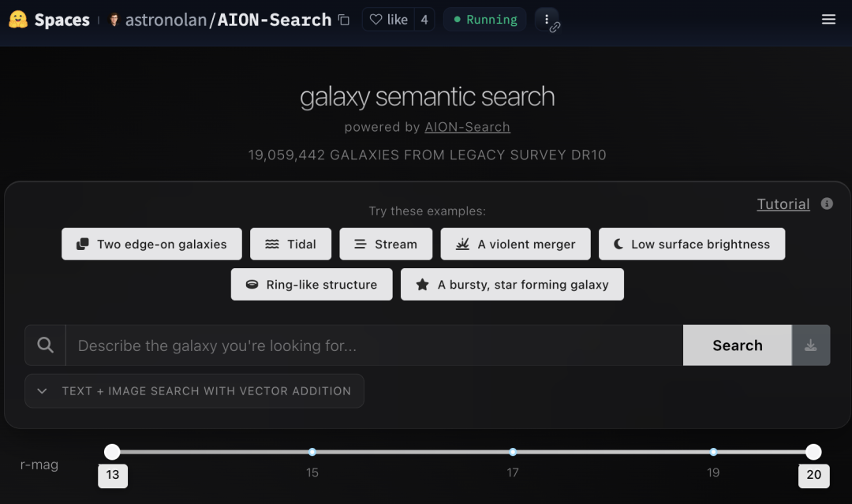
Task: Click the heart like icon
Action: click(x=376, y=20)
